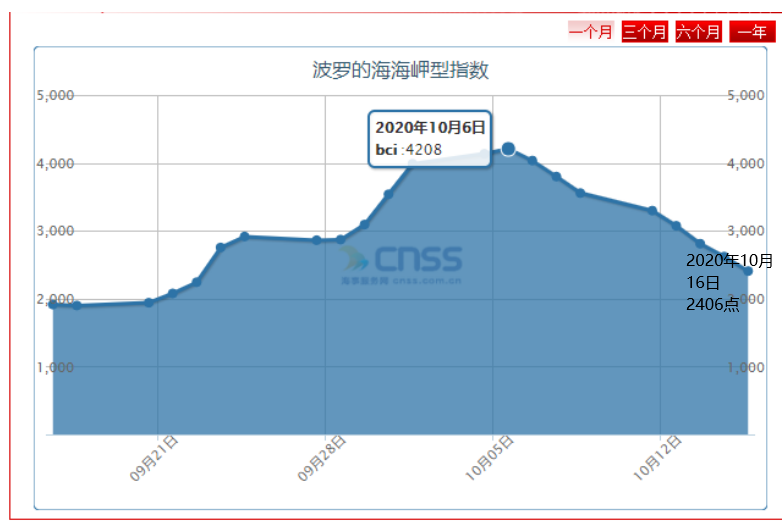Click the enlarged October 6 peak data point

[x=508, y=149]
